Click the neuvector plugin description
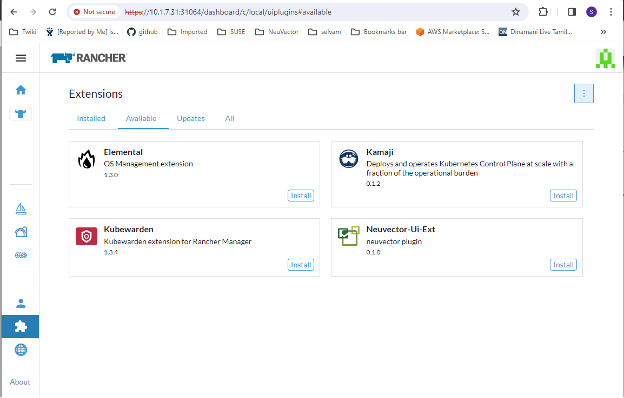The image size is (624, 398). 394,241
